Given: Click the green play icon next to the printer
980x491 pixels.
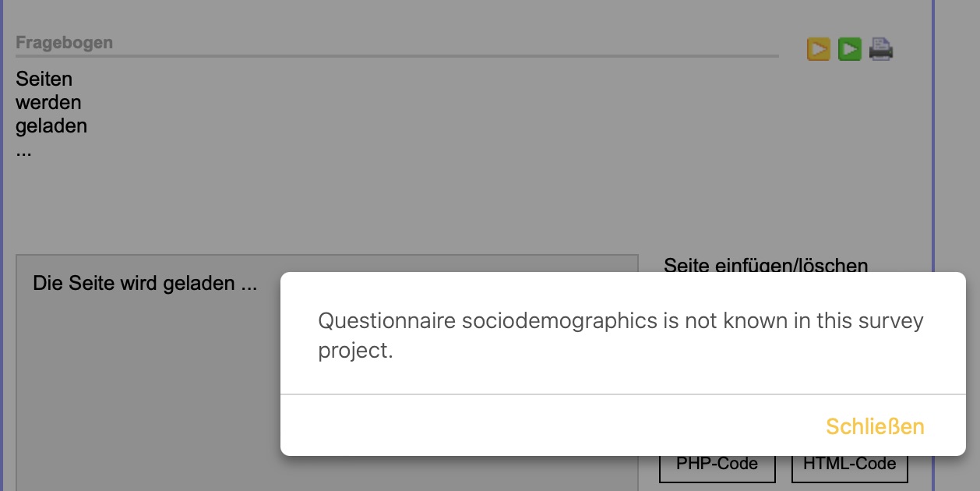Looking at the screenshot, I should coord(849,49).
